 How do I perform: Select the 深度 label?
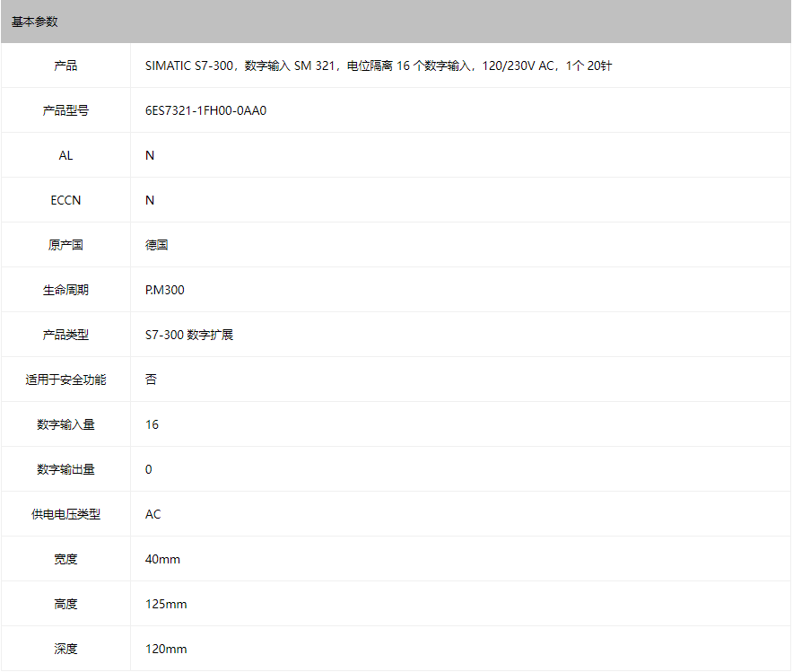coord(65,649)
